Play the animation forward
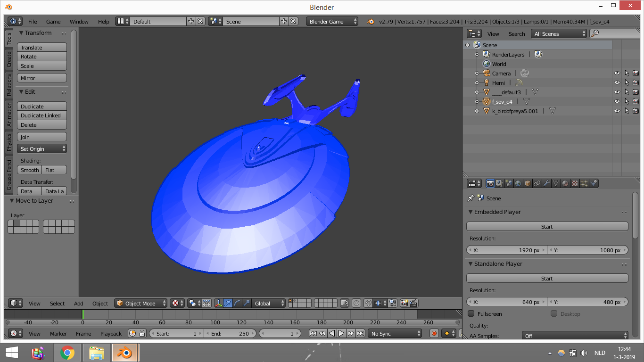The height and width of the screenshot is (362, 644). (341, 333)
